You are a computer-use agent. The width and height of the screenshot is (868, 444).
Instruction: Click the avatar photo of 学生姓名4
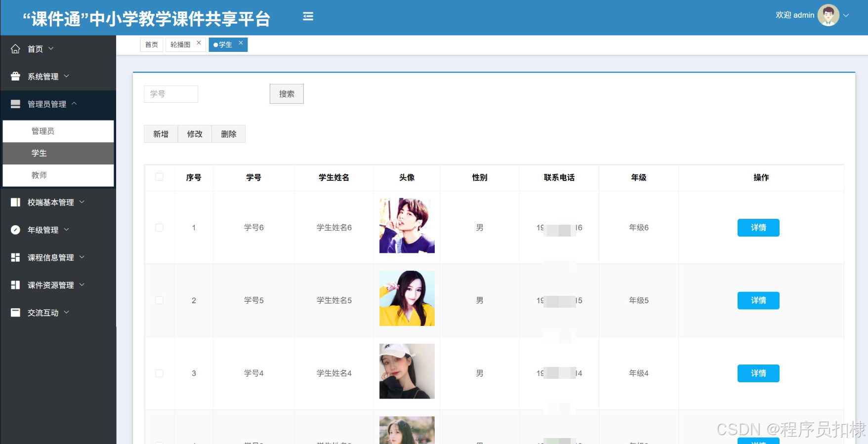(x=407, y=371)
